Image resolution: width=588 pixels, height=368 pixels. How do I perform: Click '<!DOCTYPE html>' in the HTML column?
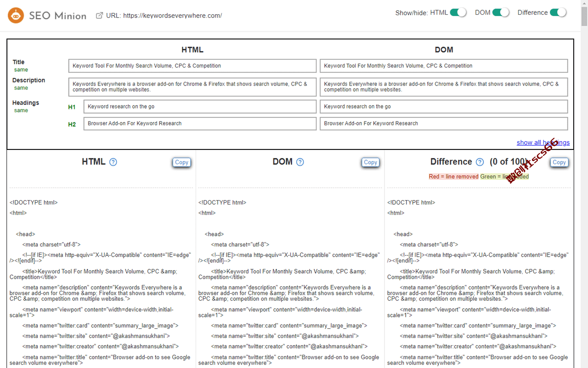click(34, 202)
